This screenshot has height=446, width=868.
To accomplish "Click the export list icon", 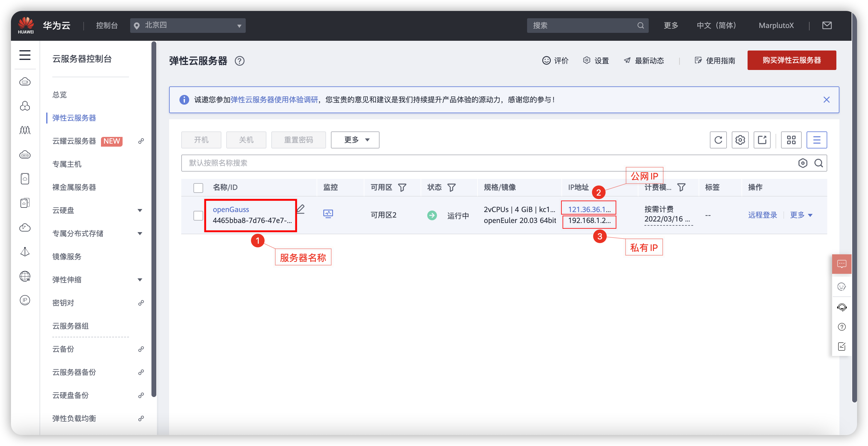I will (x=762, y=140).
